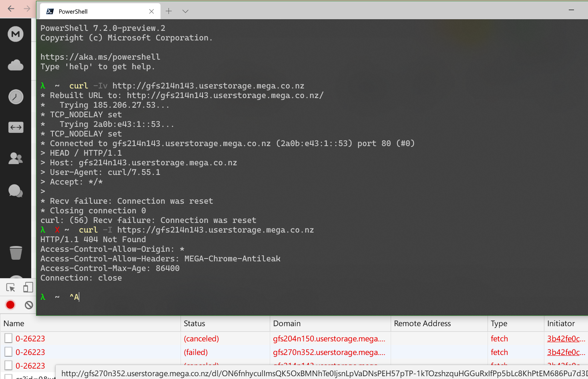The height and width of the screenshot is (379, 588).
Task: Open the new tab dropdown chevron
Action: click(x=185, y=11)
